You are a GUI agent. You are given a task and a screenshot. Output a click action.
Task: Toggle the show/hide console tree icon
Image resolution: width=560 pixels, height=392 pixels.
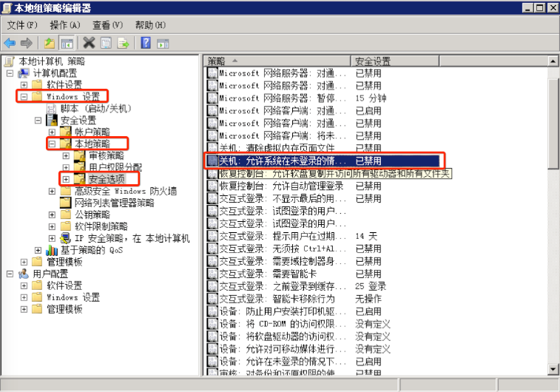67,42
